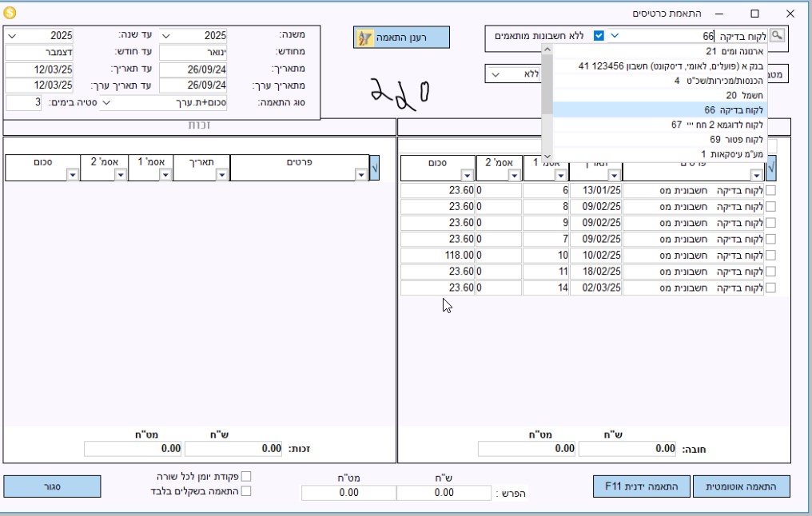This screenshot has width=812, height=516.
Task: Uncheck the ללא חשבונות מותאמים checkbox
Action: coord(599,36)
